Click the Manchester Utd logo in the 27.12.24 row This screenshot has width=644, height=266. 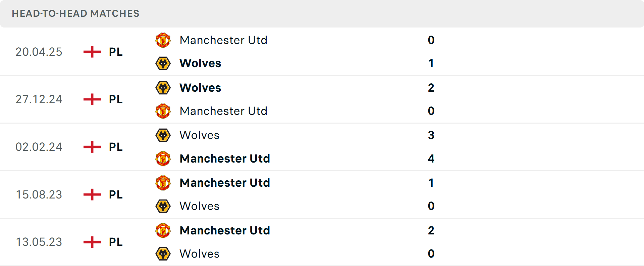pos(163,111)
